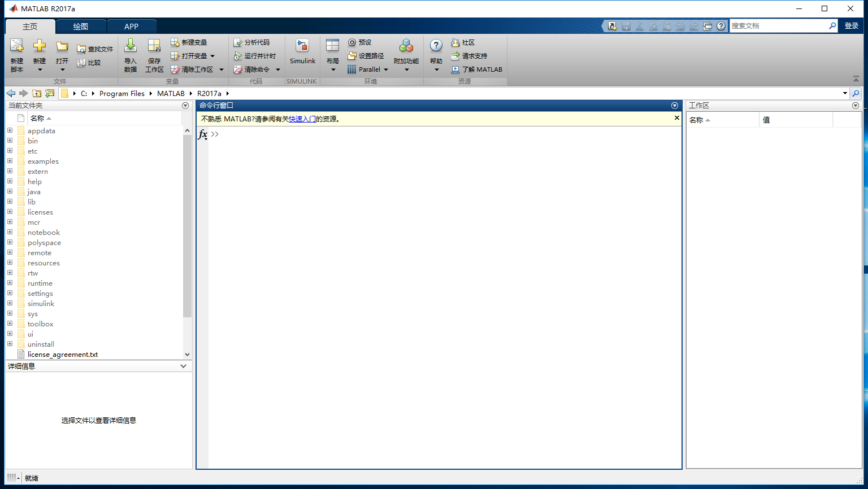Open the 附加功能 add-ons dropdown

[x=406, y=55]
